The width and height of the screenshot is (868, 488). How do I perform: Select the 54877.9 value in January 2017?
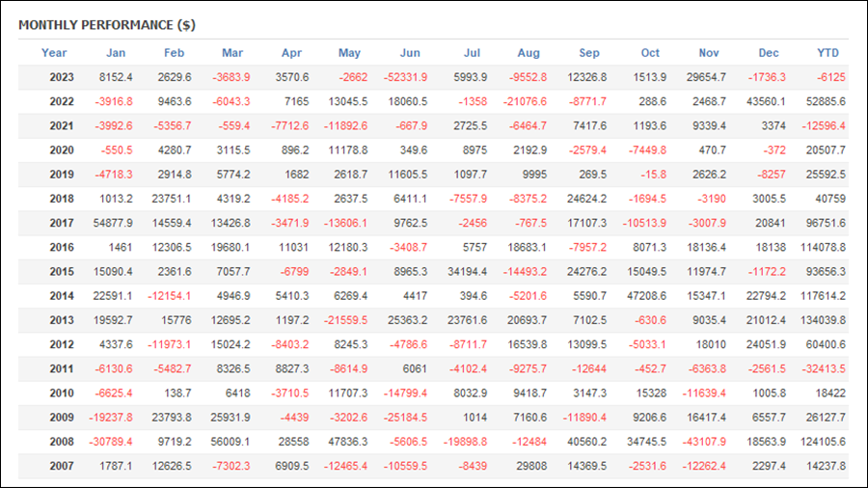pyautogui.click(x=113, y=223)
